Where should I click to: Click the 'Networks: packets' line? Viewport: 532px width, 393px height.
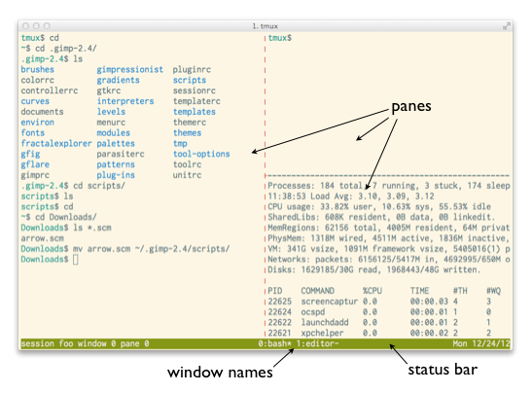389,260
